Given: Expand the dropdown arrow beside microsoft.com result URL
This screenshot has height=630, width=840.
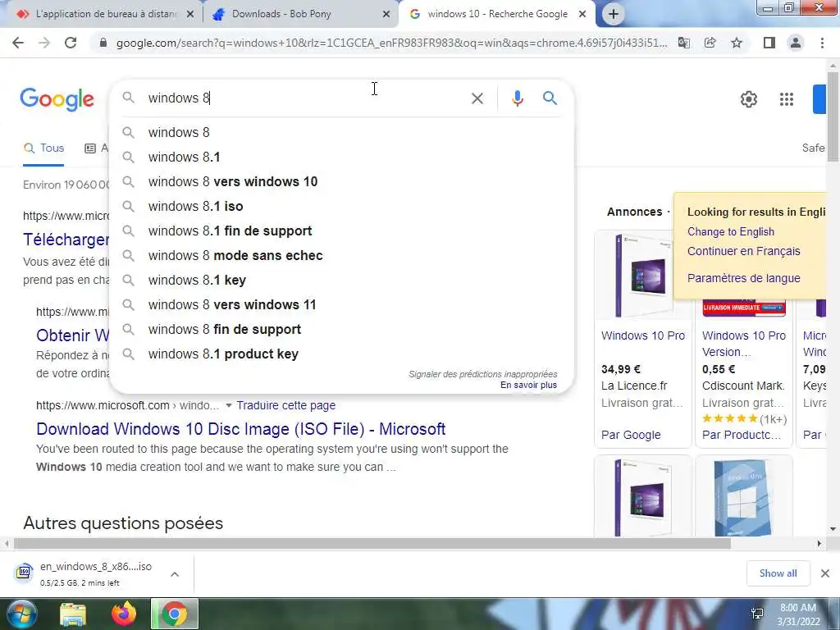Looking at the screenshot, I should (x=229, y=405).
